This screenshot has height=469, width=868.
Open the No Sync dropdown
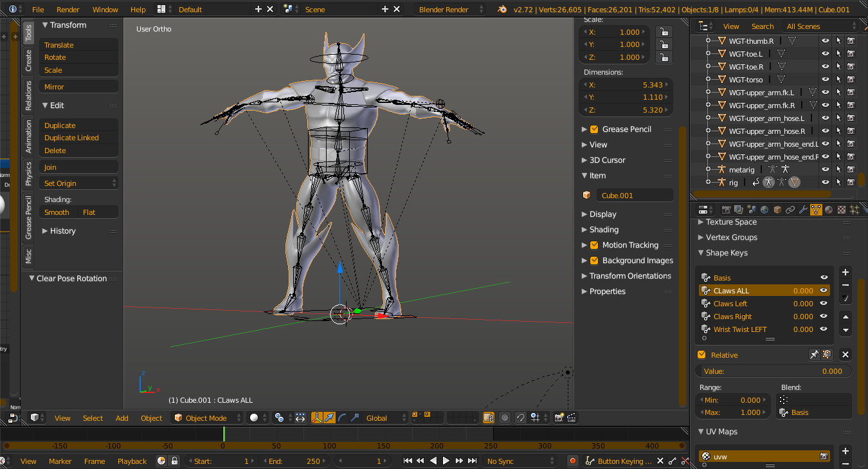(x=521, y=461)
